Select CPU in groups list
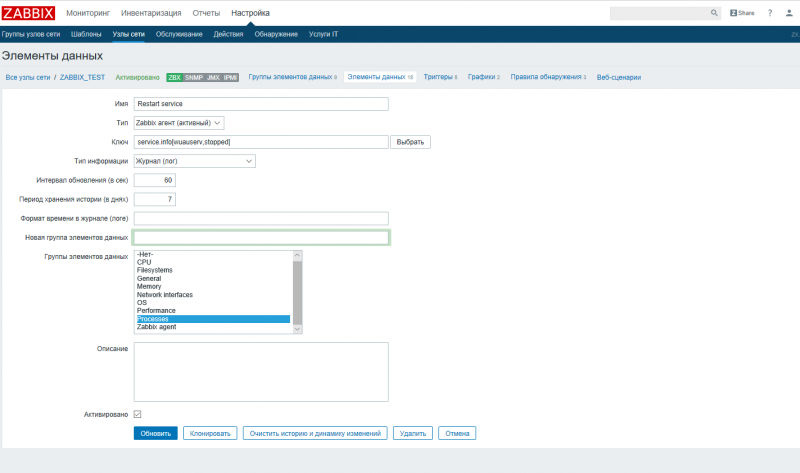Viewport: 800px width, 473px height. pos(213,262)
